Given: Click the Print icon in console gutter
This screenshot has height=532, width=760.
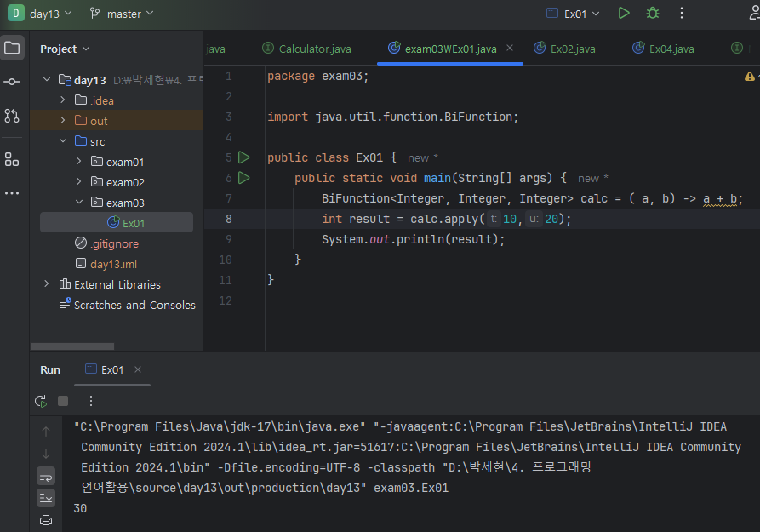Looking at the screenshot, I should coord(46,520).
